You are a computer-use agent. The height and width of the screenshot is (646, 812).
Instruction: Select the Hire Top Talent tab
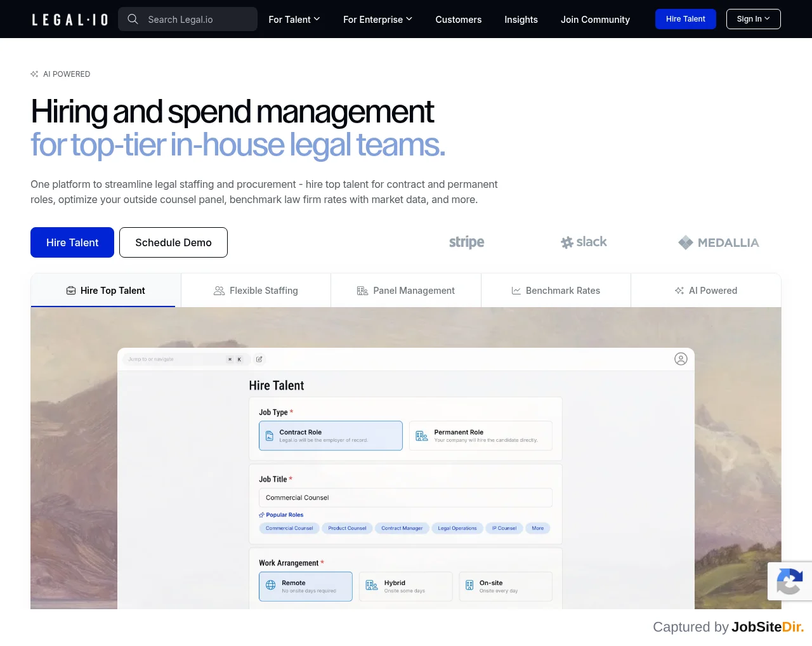[106, 291]
